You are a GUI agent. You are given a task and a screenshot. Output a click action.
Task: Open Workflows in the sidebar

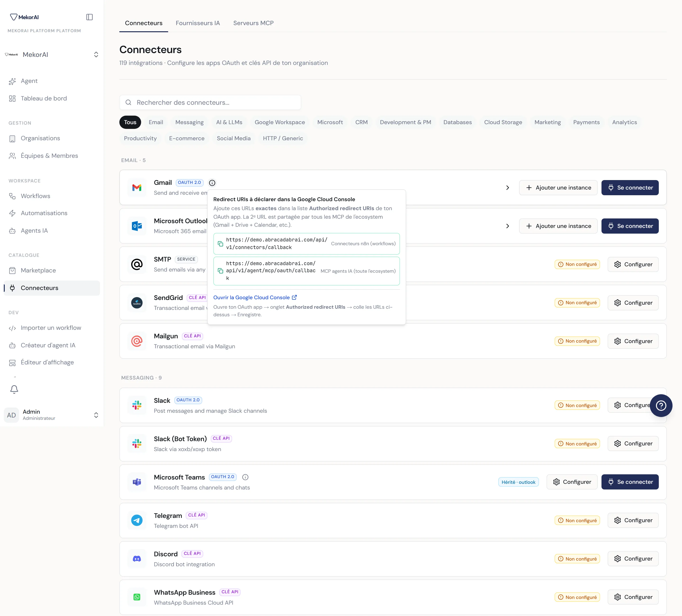tap(52, 196)
